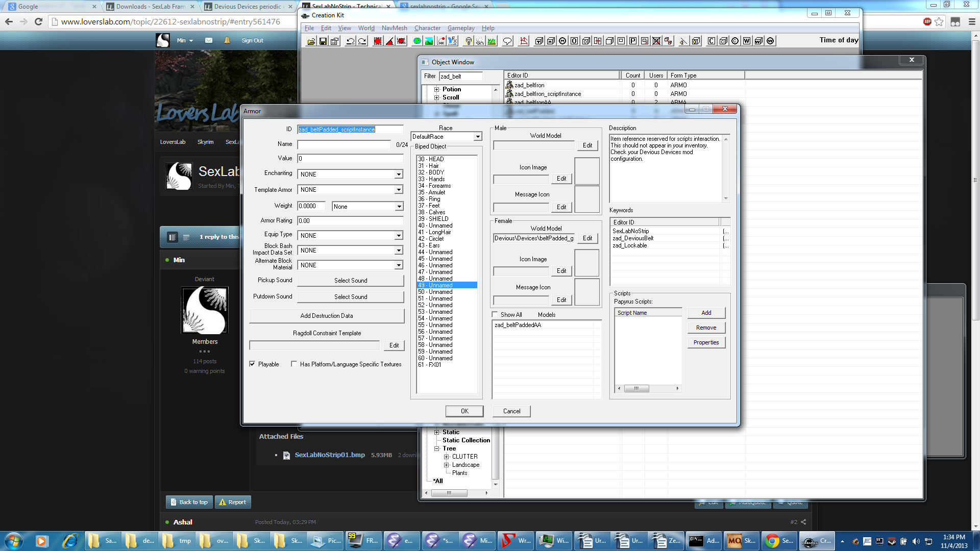
Task: Open the Gameplay menu
Action: tap(461, 28)
